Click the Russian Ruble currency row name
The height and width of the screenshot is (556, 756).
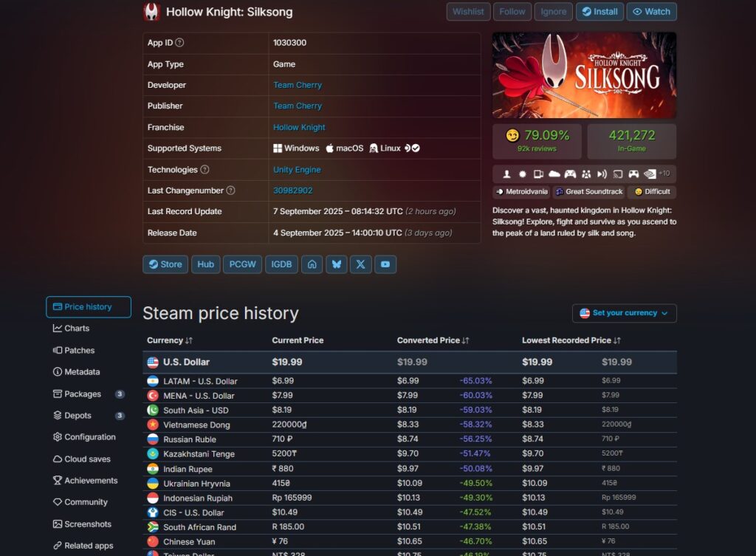tap(190, 439)
